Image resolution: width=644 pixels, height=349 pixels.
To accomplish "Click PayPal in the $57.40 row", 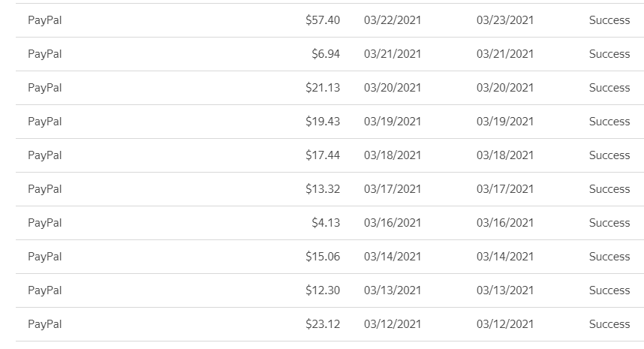I will click(44, 20).
